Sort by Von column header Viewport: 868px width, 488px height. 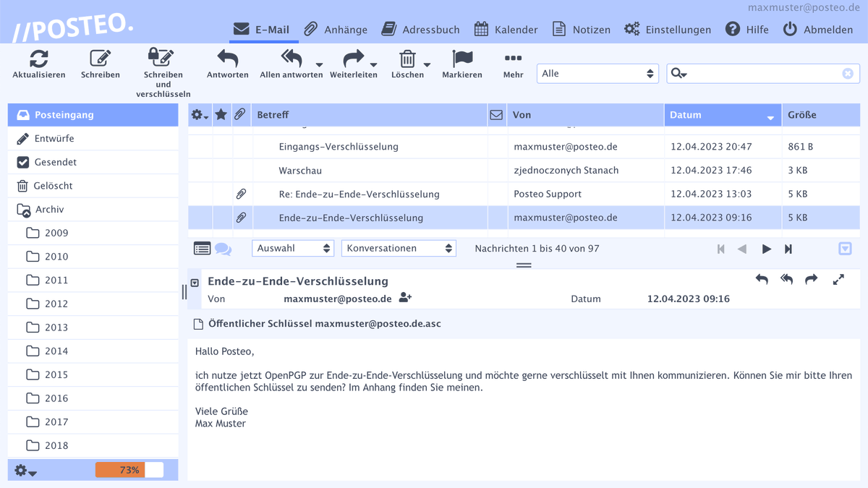pyautogui.click(x=584, y=115)
